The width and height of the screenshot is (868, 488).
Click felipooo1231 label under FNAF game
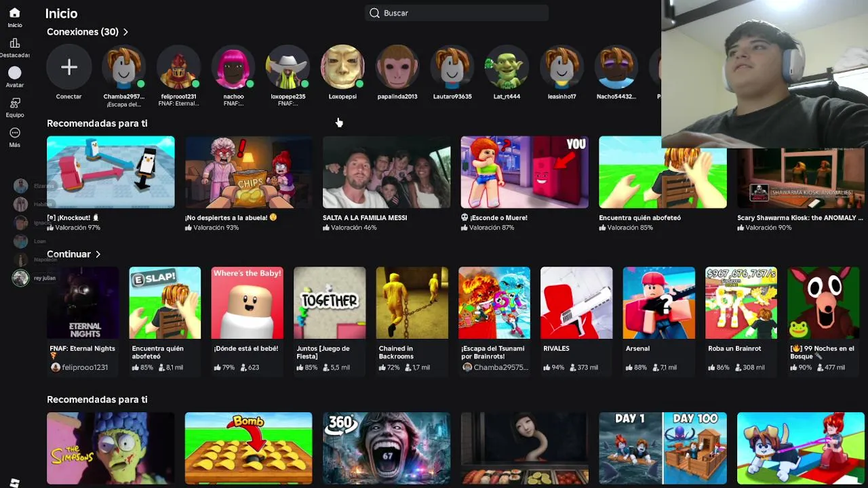pyautogui.click(x=85, y=367)
